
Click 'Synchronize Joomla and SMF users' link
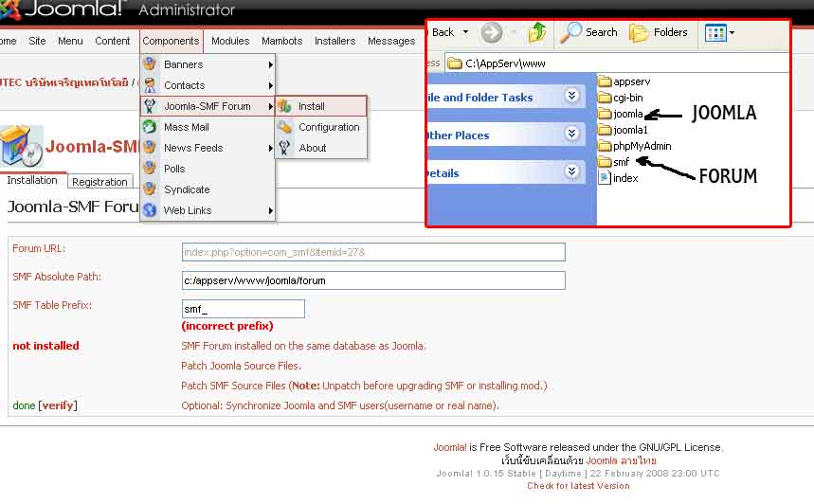tap(340, 405)
